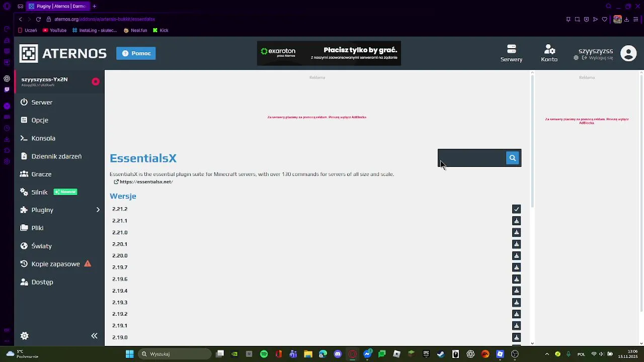Click the Windows taskbar search box
Screen dimensions: 644x362
click(x=174, y=354)
